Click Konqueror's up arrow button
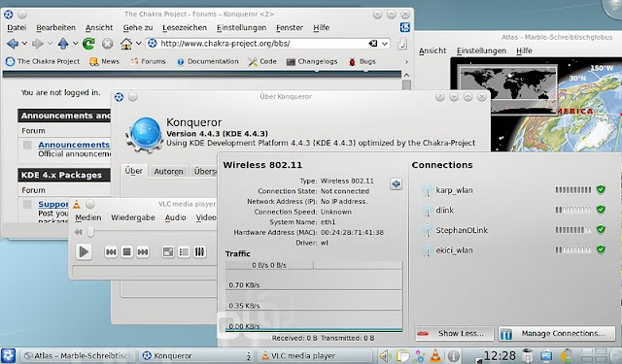Image resolution: width=622 pixels, height=364 pixels. (63, 44)
